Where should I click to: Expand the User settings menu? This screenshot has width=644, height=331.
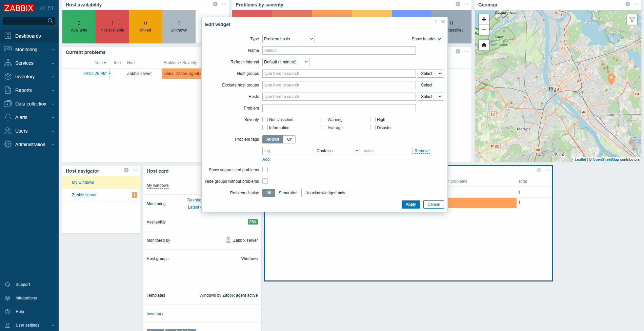pyautogui.click(x=29, y=325)
